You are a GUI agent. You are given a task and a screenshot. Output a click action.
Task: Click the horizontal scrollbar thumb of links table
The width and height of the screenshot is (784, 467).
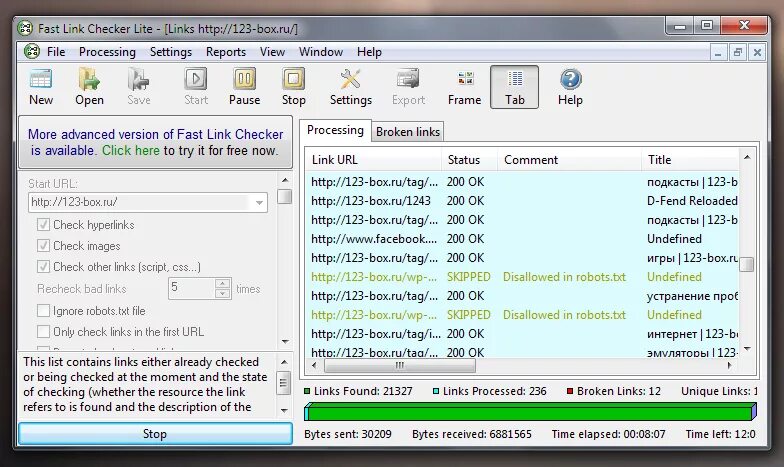point(400,366)
